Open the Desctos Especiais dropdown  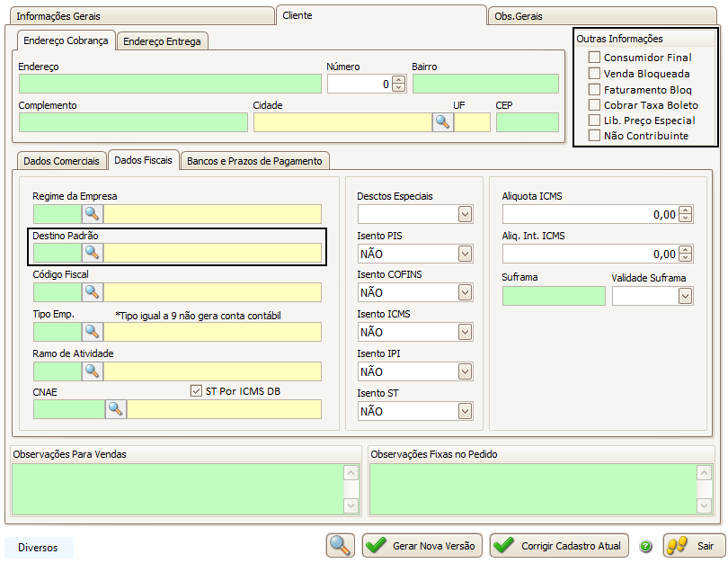[465, 214]
